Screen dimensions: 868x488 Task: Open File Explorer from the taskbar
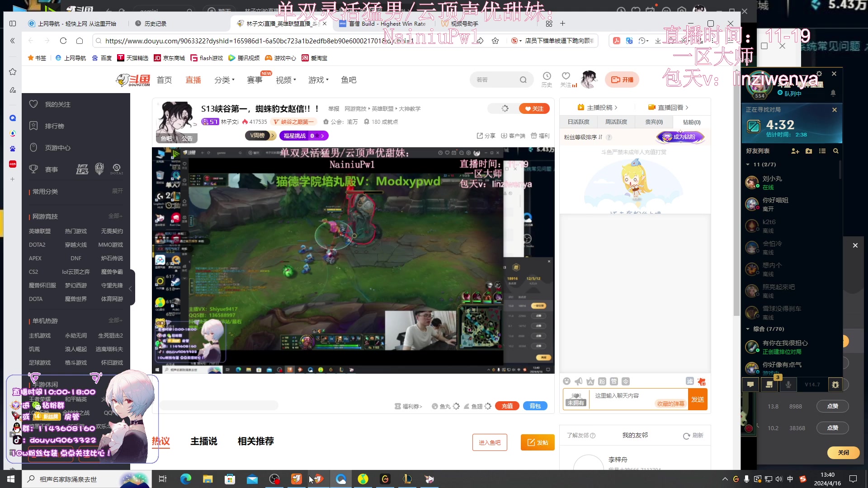pos(208,479)
